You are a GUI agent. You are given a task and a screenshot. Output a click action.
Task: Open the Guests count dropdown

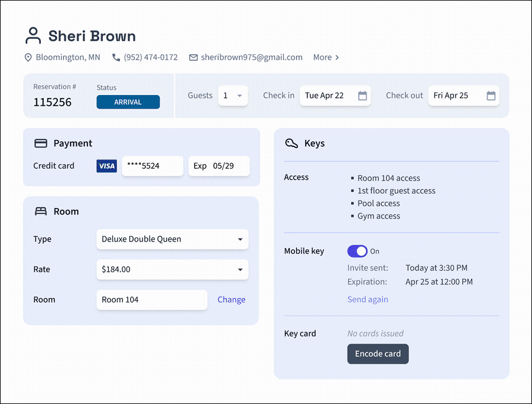(233, 96)
